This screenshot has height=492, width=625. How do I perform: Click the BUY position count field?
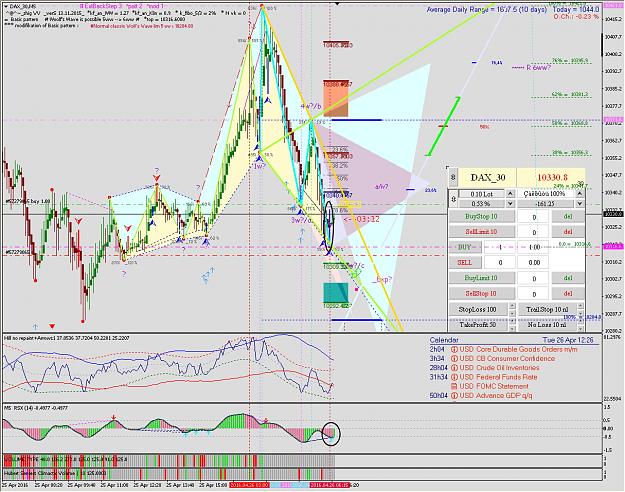[x=500, y=247]
